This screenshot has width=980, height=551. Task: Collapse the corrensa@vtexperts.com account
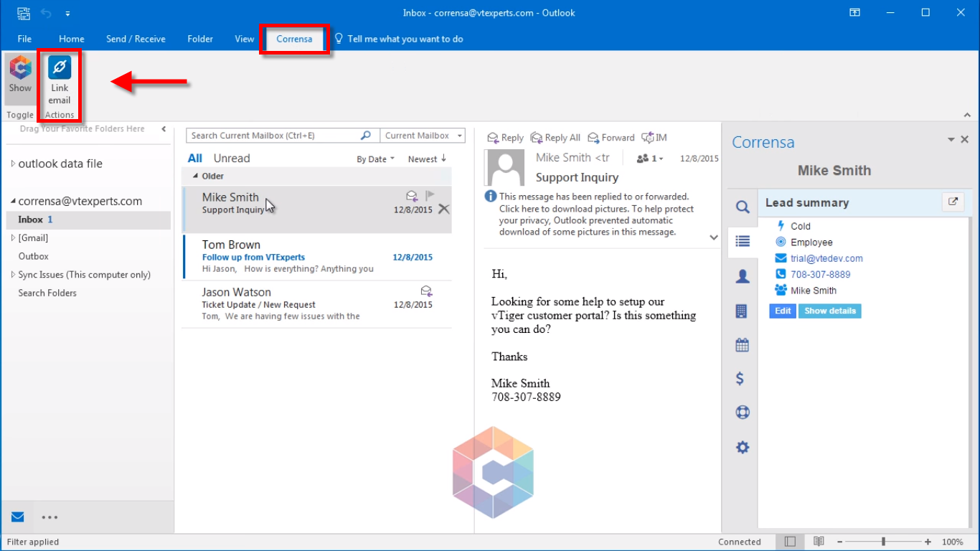point(13,202)
